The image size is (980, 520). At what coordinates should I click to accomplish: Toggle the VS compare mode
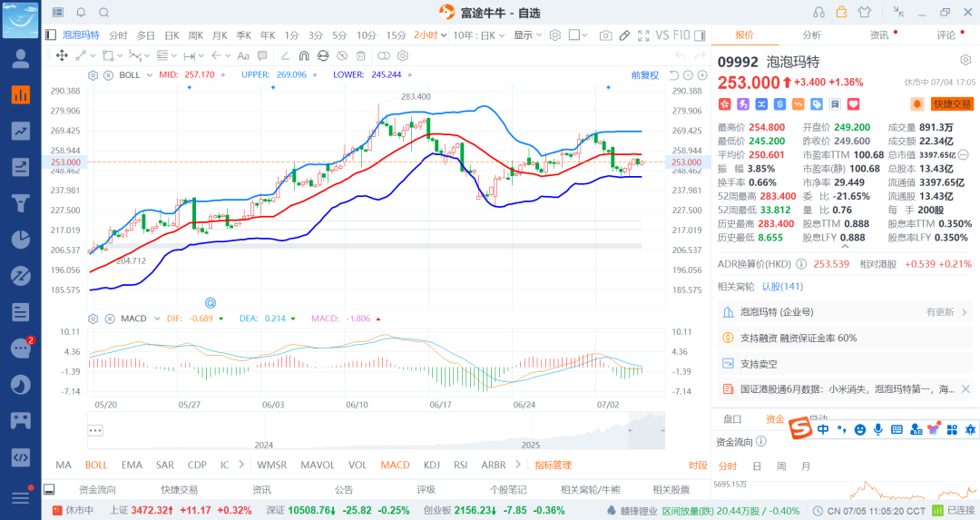point(661,35)
